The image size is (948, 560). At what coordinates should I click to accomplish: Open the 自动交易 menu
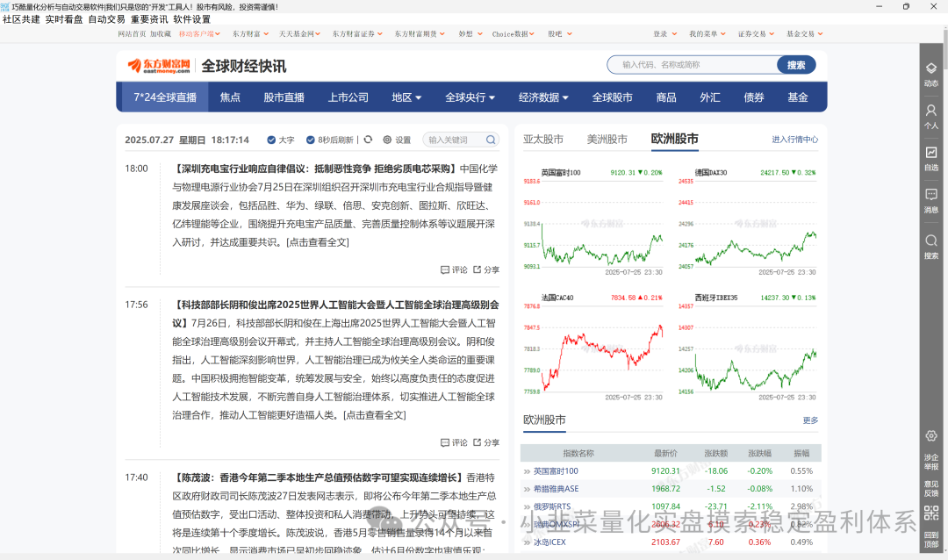(x=106, y=19)
